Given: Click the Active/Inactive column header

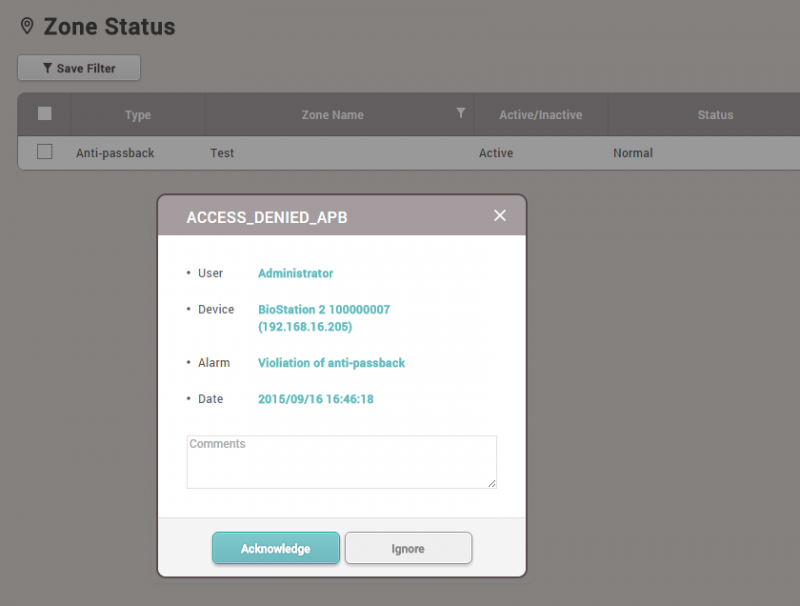Looking at the screenshot, I should click(540, 115).
